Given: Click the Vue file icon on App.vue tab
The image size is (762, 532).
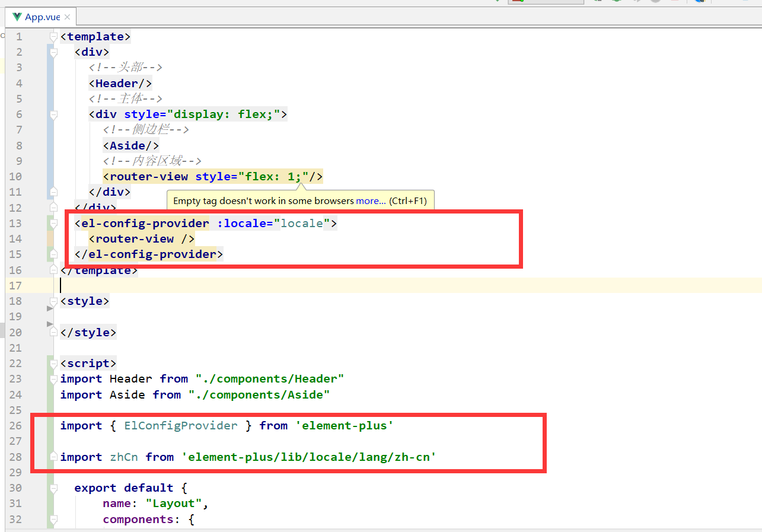Looking at the screenshot, I should click(17, 17).
